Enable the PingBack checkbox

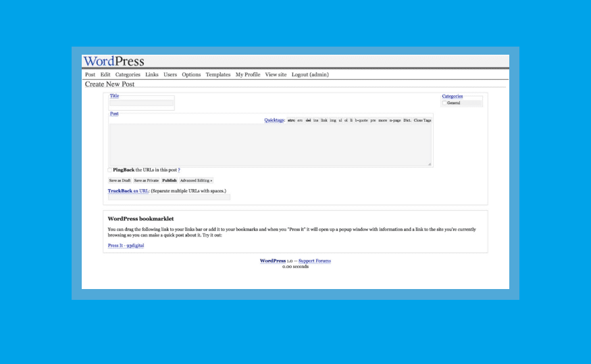pos(110,170)
